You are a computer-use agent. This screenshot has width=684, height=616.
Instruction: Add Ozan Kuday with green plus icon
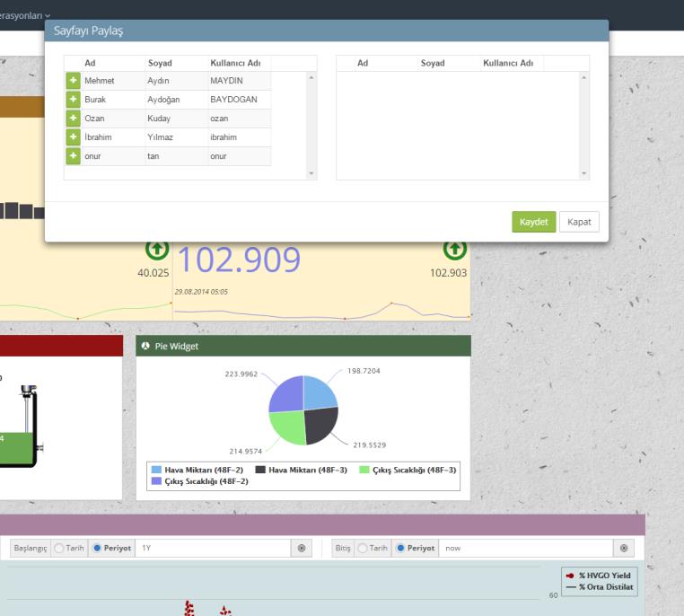[x=74, y=119]
